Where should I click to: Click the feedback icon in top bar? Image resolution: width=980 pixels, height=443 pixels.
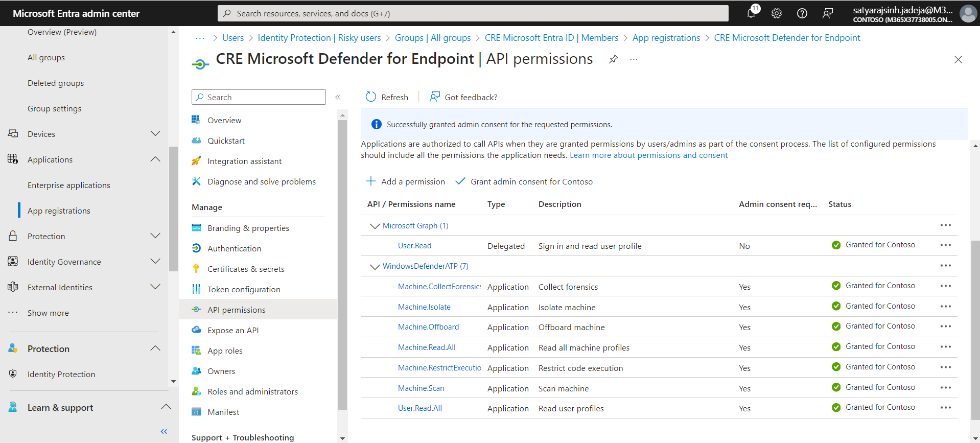[828, 13]
